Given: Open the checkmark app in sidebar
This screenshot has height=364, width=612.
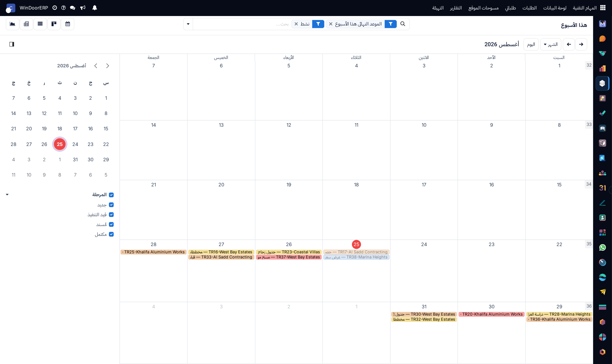Looking at the screenshot, I should [x=602, y=113].
